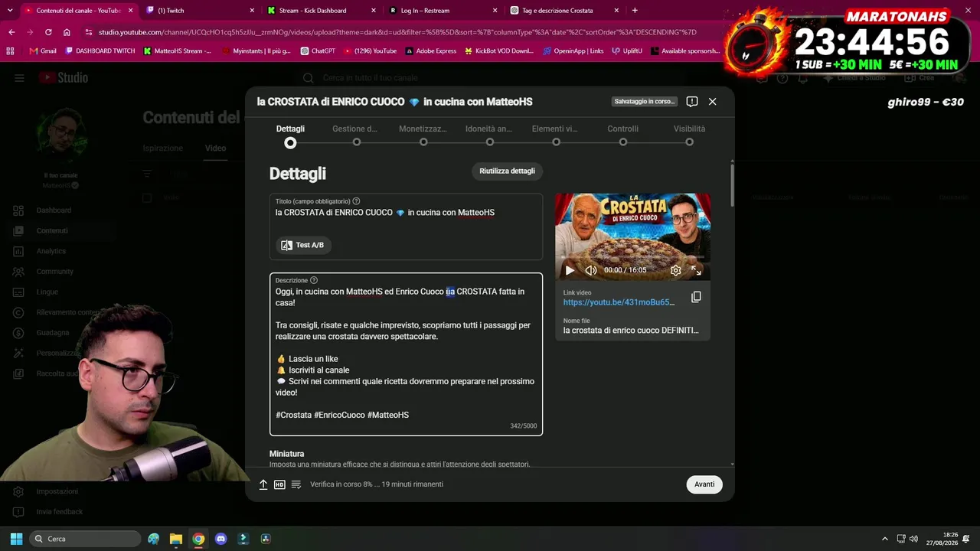980x551 pixels.
Task: Switch to Stream - Kick Dashboard tab
Action: tap(320, 11)
